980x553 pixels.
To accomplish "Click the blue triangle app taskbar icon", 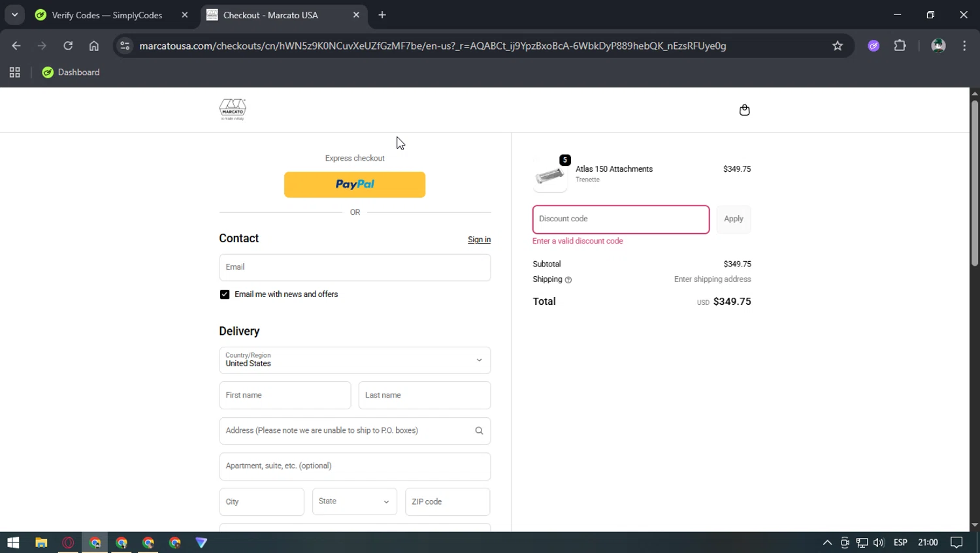I will point(201,543).
